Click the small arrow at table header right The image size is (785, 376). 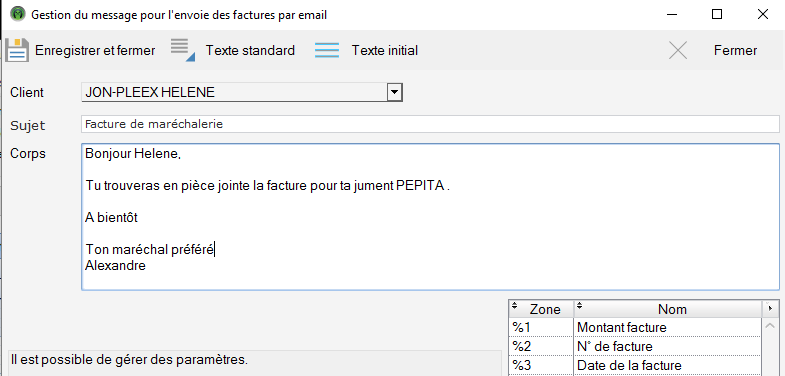769,308
